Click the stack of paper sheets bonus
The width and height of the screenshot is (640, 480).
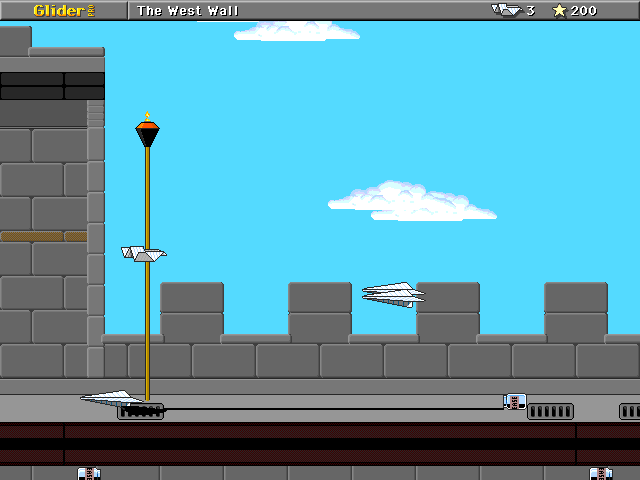point(393,293)
